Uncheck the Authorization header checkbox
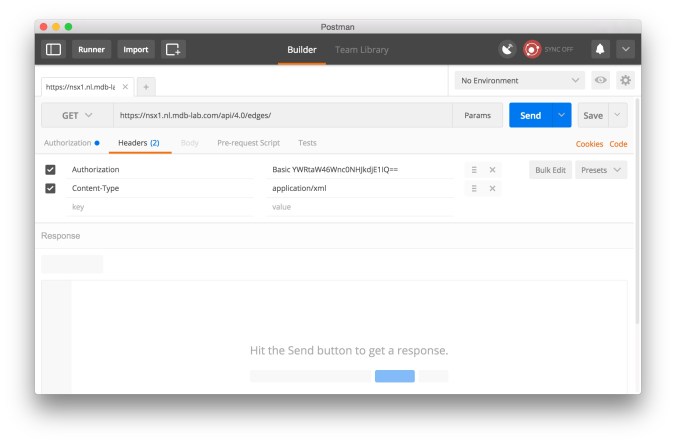This screenshot has height=444, width=676. click(x=51, y=170)
